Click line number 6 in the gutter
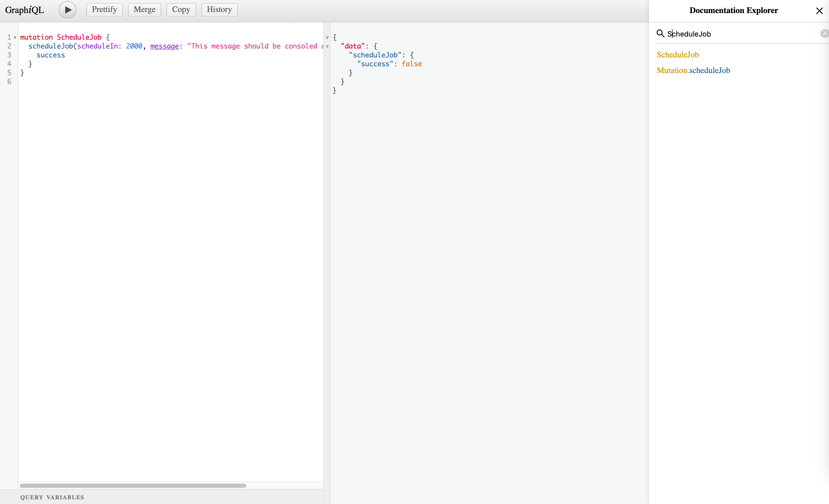The height and width of the screenshot is (504, 829). (x=9, y=81)
